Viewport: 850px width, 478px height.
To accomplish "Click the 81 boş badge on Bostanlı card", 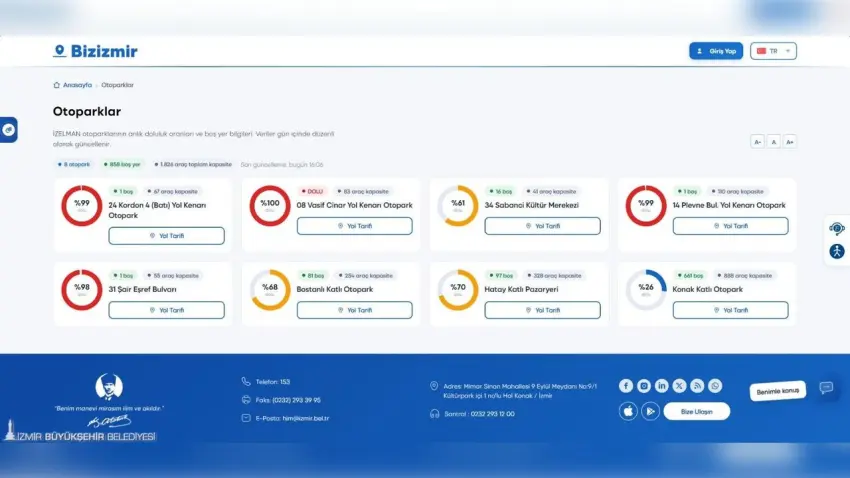I will pyautogui.click(x=313, y=275).
